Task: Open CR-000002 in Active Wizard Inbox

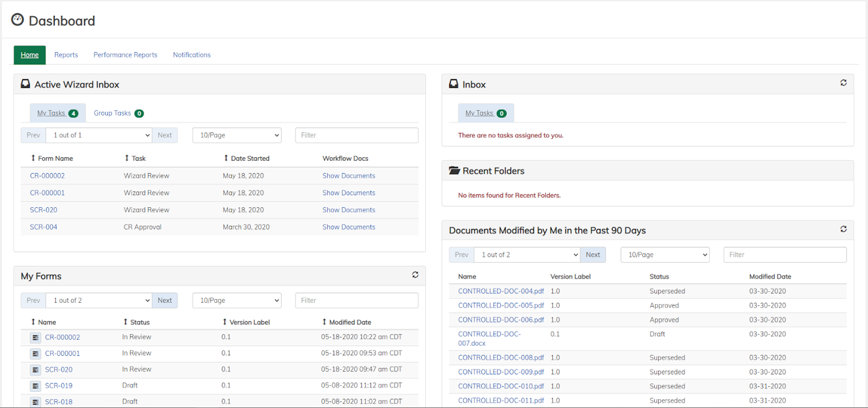Action: click(x=47, y=176)
